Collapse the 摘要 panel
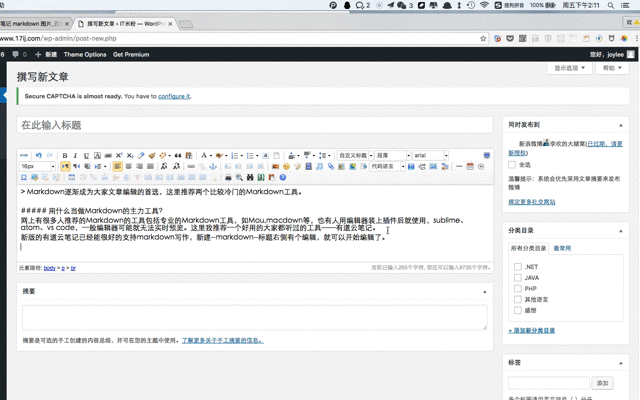This screenshot has height=400, width=640. pyautogui.click(x=484, y=292)
